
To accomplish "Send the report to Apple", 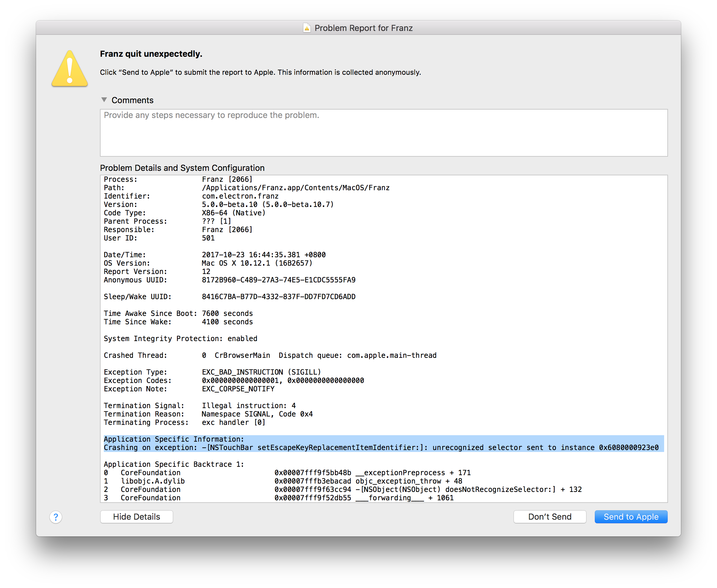I will pyautogui.click(x=631, y=517).
